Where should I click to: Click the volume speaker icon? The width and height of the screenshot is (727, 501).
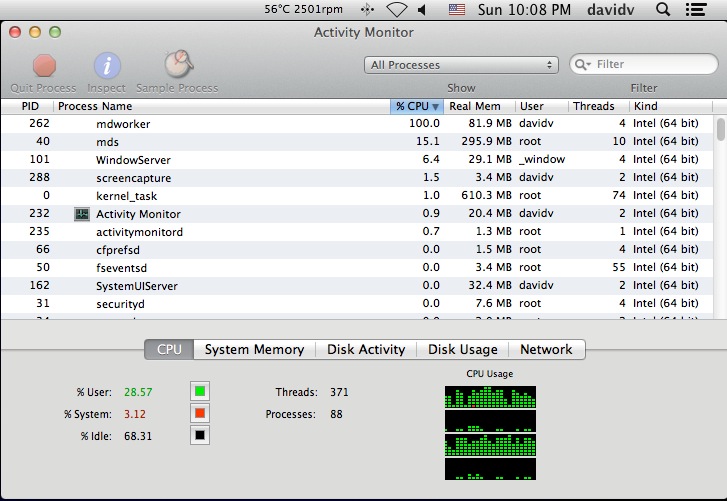point(421,9)
